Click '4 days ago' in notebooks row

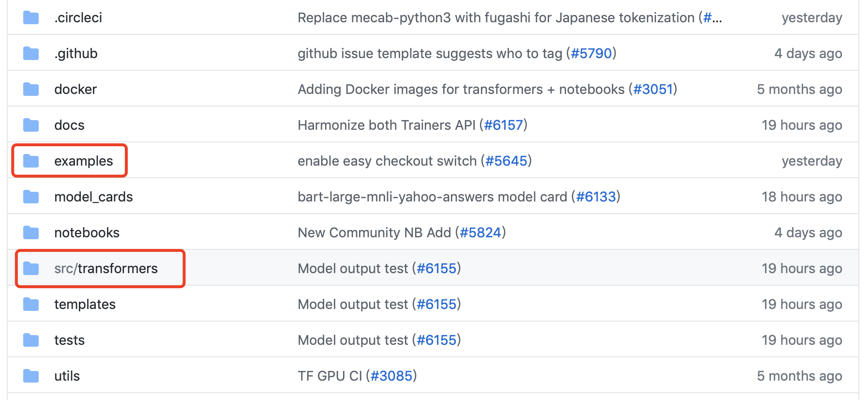(808, 233)
